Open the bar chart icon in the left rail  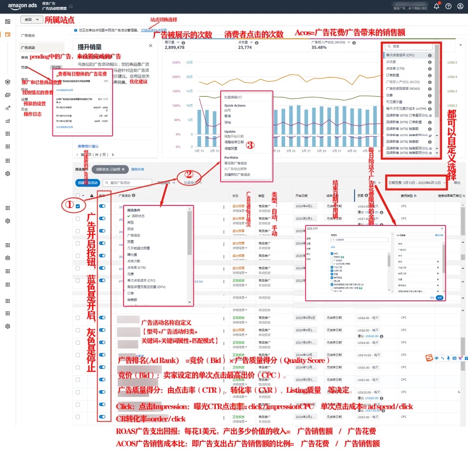(x=8, y=121)
